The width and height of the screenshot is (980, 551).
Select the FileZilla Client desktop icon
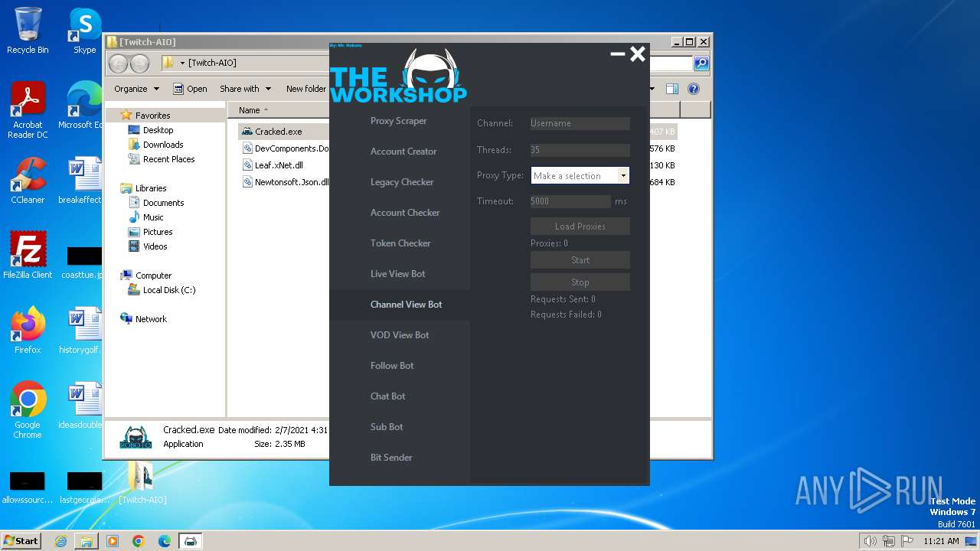pos(28,255)
